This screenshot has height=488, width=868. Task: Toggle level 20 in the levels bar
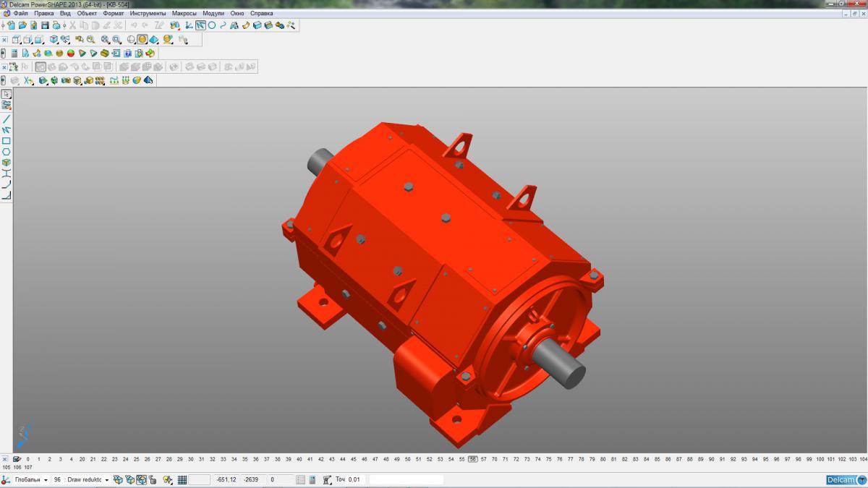(82, 459)
